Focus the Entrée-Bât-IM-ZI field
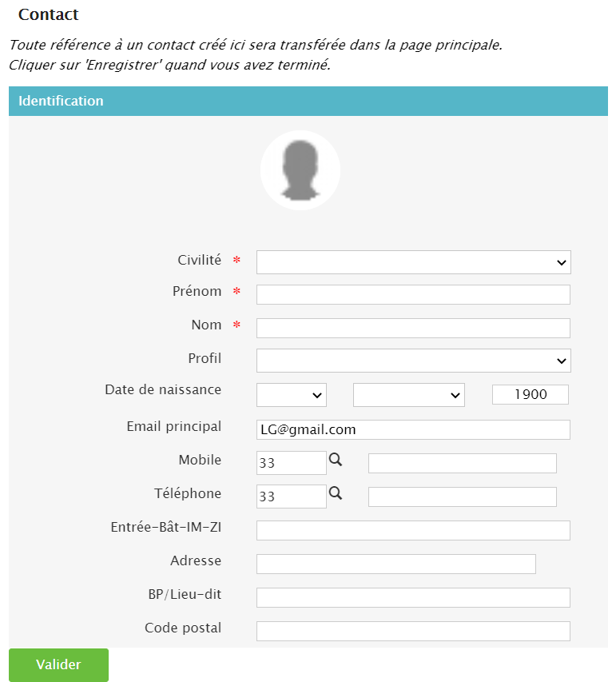 [413, 530]
